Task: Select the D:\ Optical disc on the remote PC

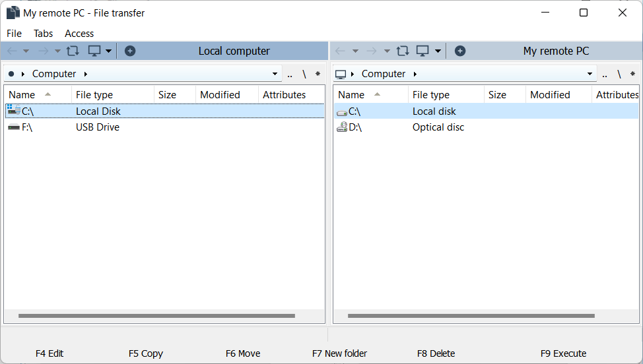Action: [355, 127]
